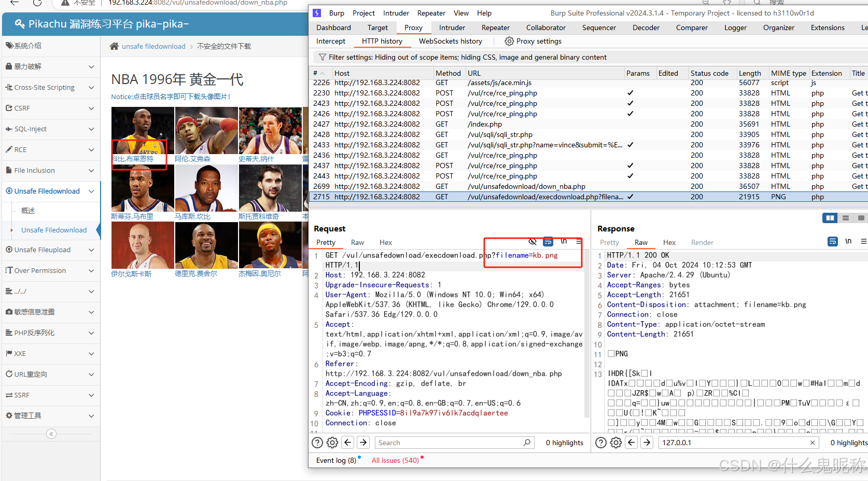Open Event log (8)
Screen dimensions: 868x481
coord(336,460)
